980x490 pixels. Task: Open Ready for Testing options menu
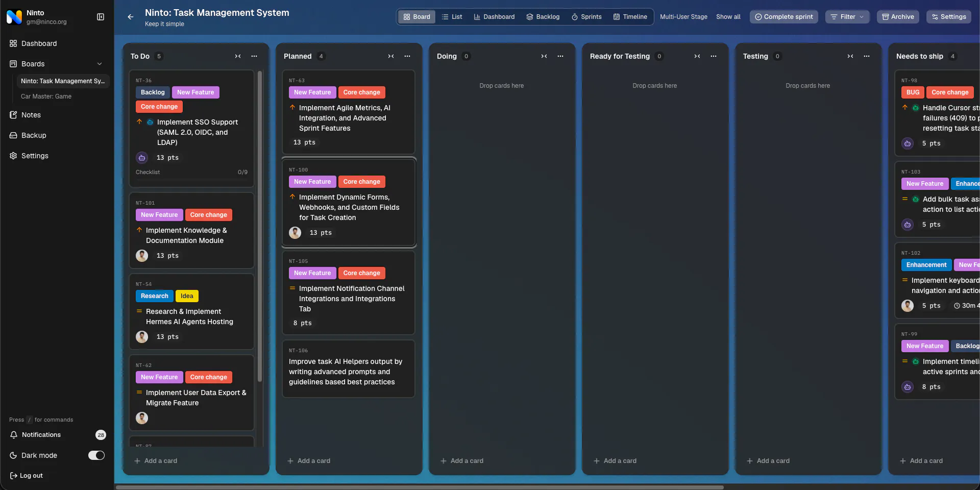tap(714, 56)
